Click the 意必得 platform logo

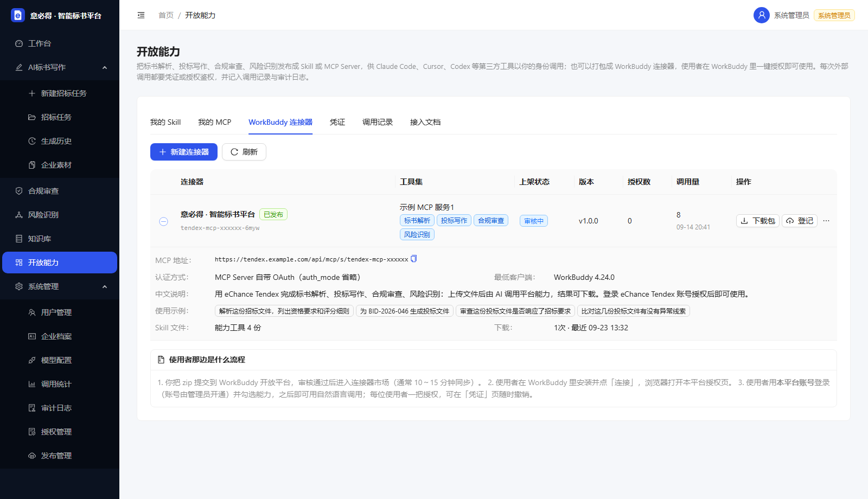[x=18, y=15]
